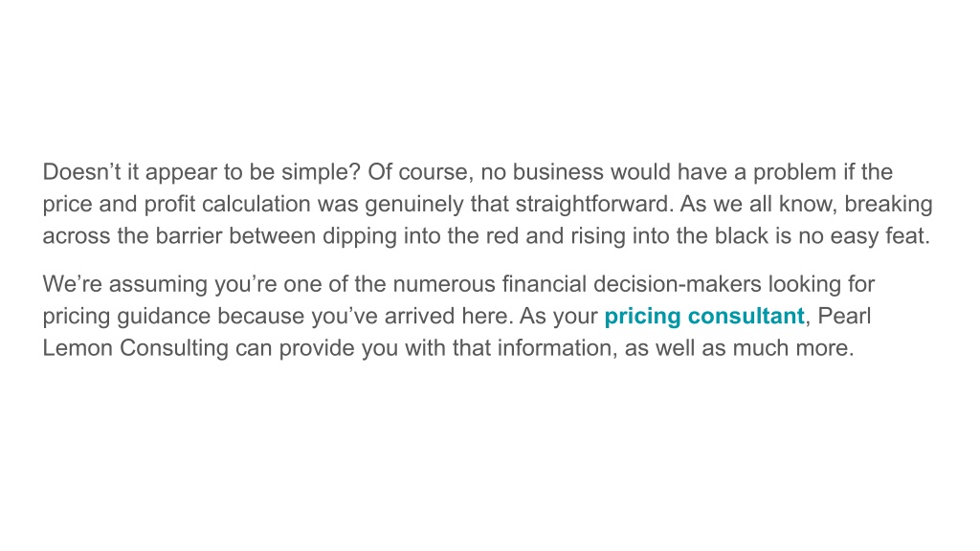Click the word 'business' in the first line
980x551 pixels.
pyautogui.click(x=558, y=172)
